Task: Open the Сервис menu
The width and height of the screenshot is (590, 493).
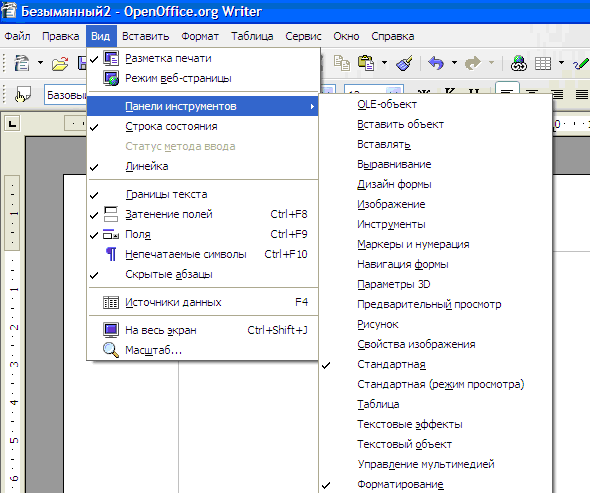Action: [x=303, y=36]
